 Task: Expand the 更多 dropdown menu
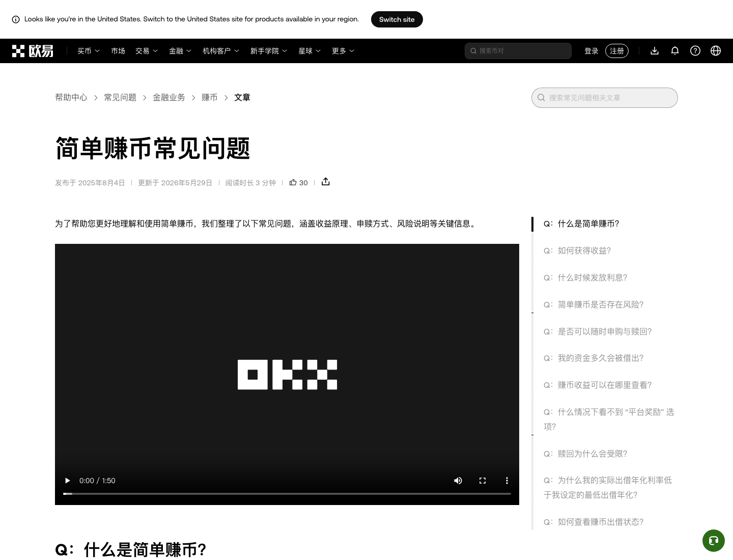pos(343,51)
